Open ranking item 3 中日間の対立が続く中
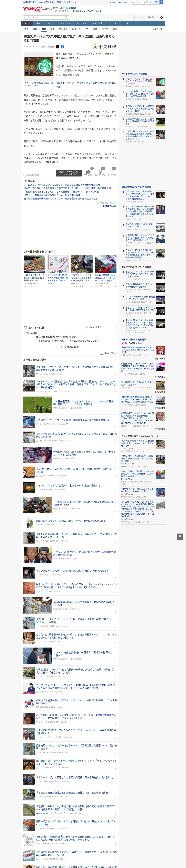The image size is (186, 868). tap(140, 109)
